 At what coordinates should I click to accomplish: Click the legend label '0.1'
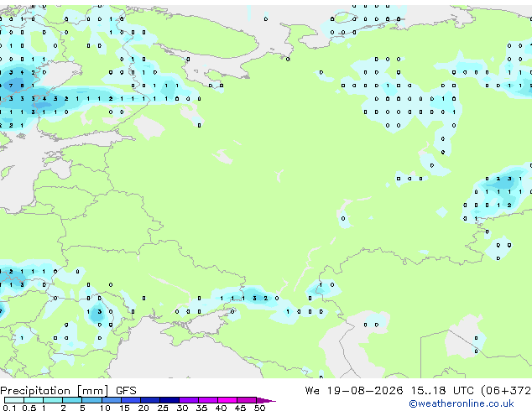[9, 408]
